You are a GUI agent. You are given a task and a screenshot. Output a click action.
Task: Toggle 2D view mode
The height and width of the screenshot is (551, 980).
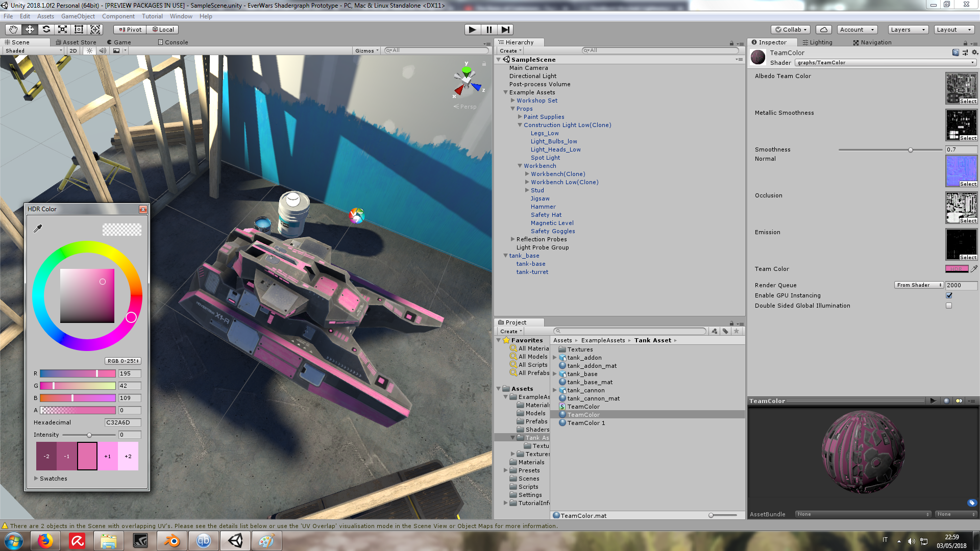[x=73, y=51]
